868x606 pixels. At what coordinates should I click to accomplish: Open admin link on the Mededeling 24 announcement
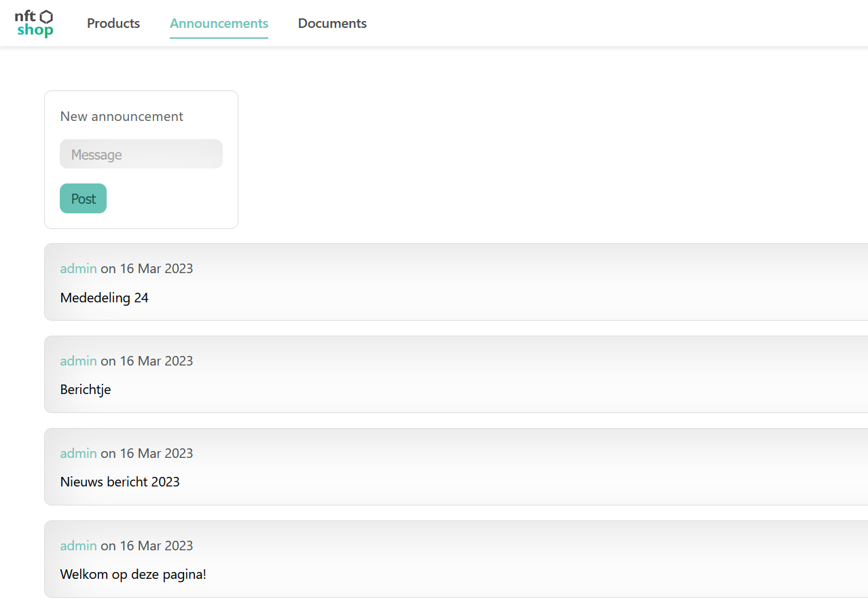pos(78,268)
